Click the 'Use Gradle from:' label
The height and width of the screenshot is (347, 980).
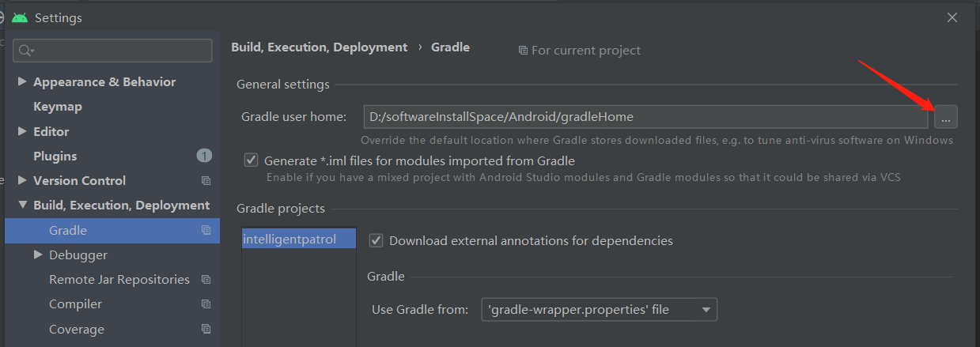point(421,310)
